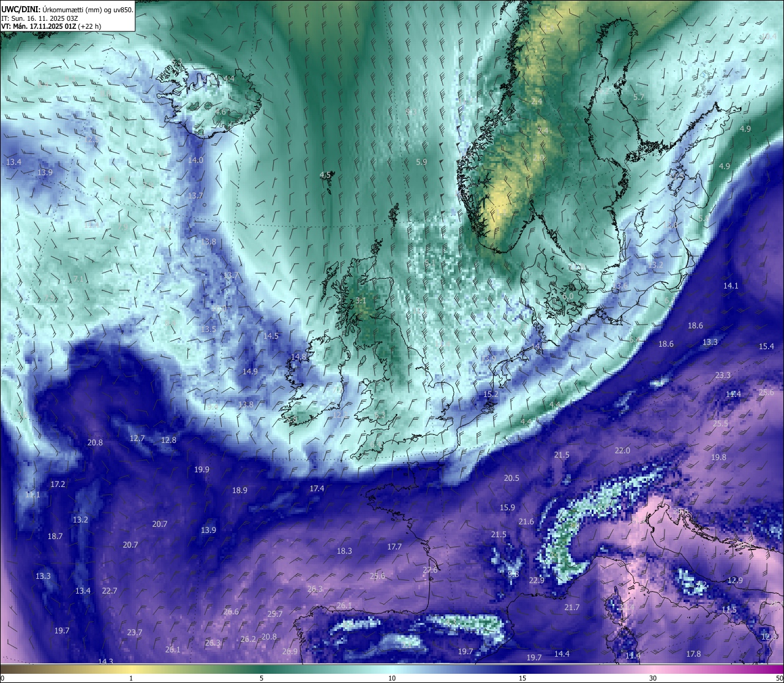Screen dimensions: 784x683
Task: Click the 18.3 value on the map
Action: (x=344, y=551)
